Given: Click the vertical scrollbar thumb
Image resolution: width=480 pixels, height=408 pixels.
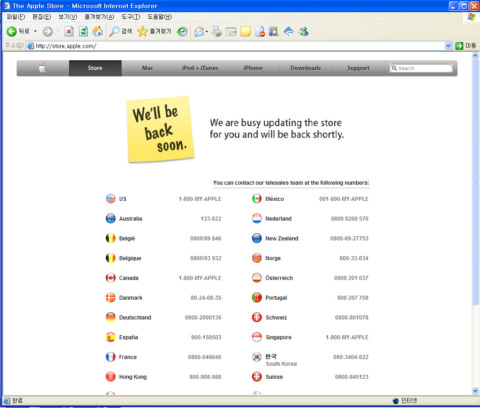Looking at the screenshot, I should pos(475,182).
